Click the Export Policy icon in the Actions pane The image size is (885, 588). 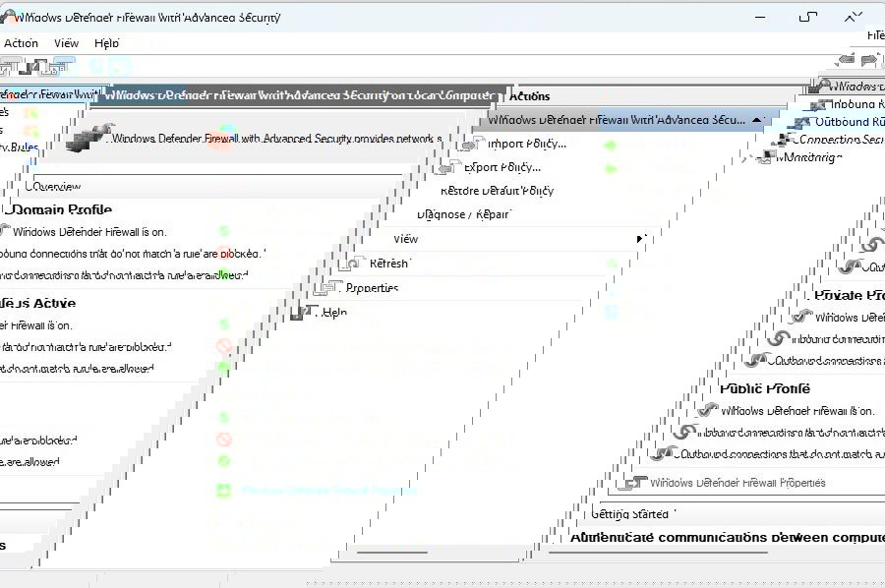(x=449, y=167)
